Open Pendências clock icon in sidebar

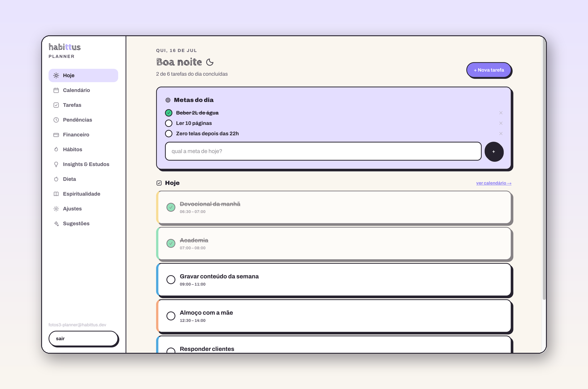point(56,120)
